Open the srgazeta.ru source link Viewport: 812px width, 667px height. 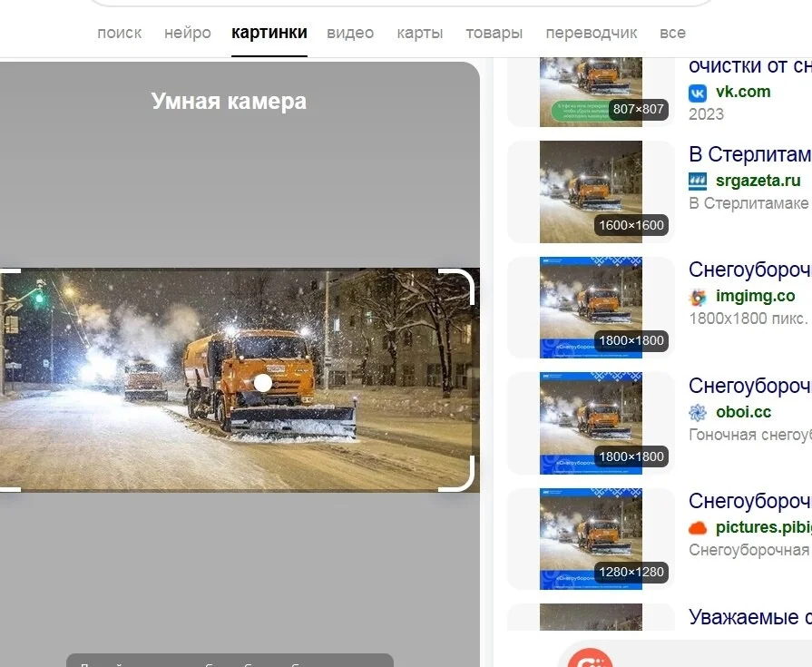(x=758, y=181)
